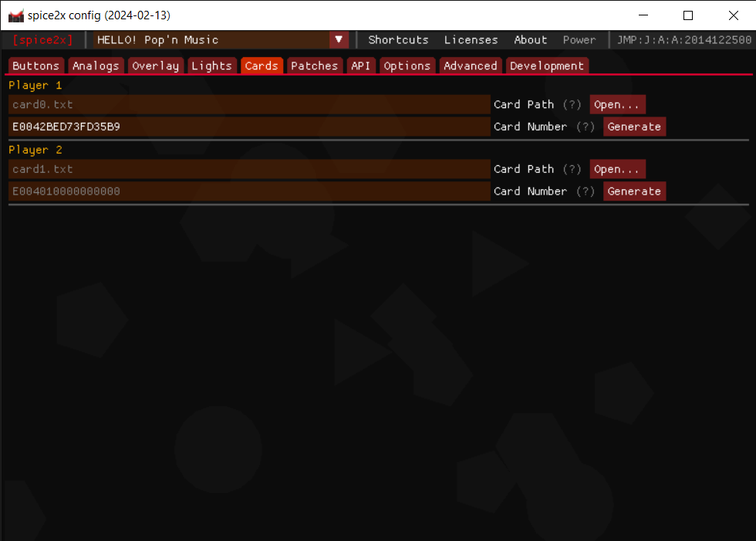Open the game selection dropdown arrow
756x541 pixels.
pos(338,39)
